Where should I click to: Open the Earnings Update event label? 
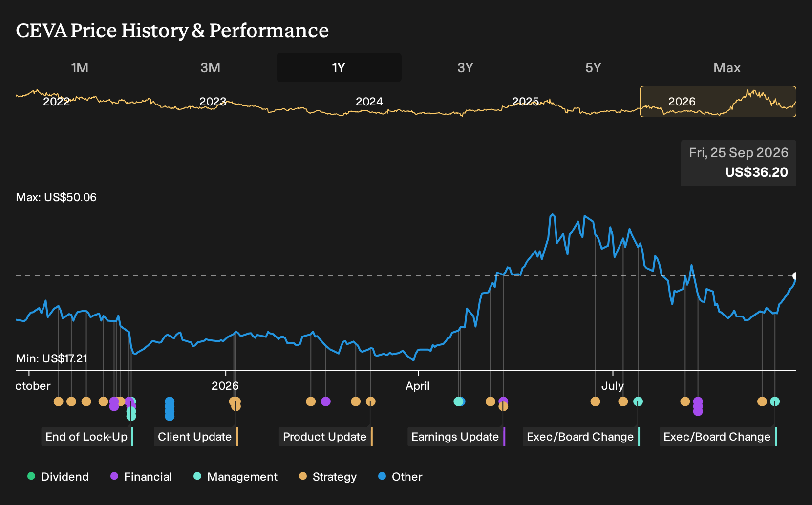(x=456, y=437)
